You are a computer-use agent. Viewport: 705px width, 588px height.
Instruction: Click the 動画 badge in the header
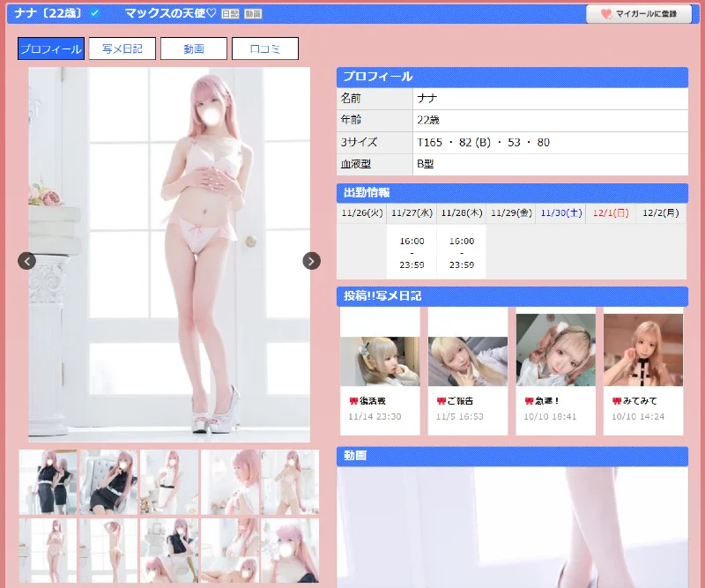click(253, 14)
